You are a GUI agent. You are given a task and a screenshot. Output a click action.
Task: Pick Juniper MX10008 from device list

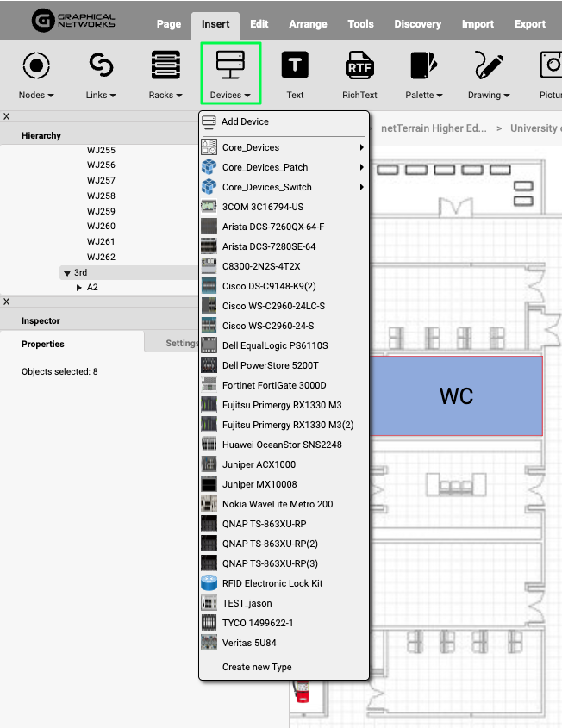259,484
